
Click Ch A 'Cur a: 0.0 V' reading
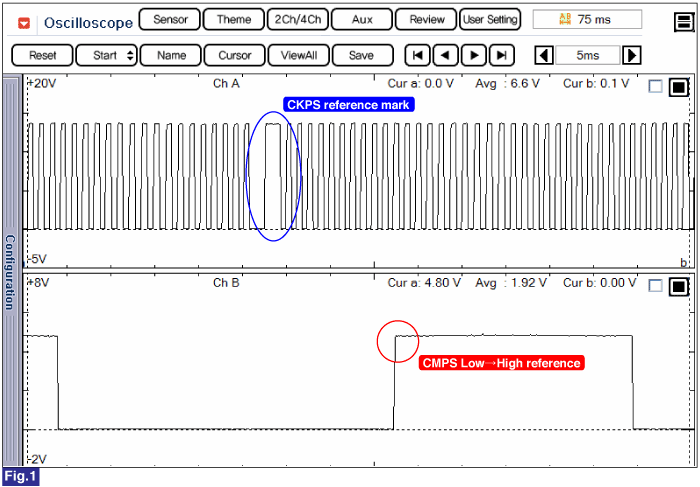[x=421, y=83]
